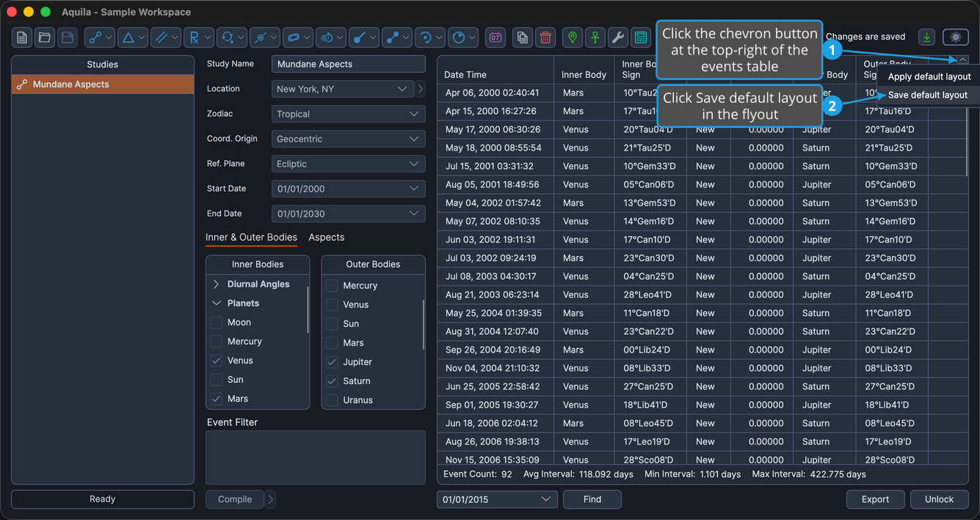Click the Outer Bodies list scrollbar
This screenshot has height=520, width=980.
[424, 325]
